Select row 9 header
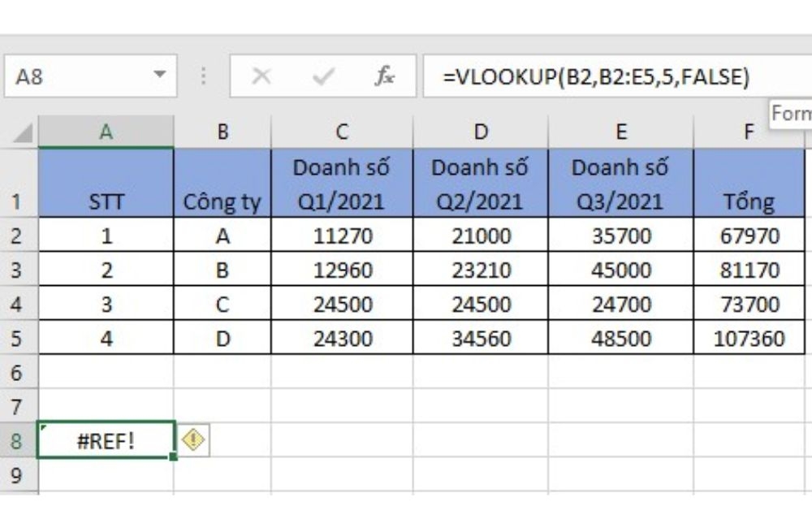The image size is (812, 528). [x=19, y=474]
